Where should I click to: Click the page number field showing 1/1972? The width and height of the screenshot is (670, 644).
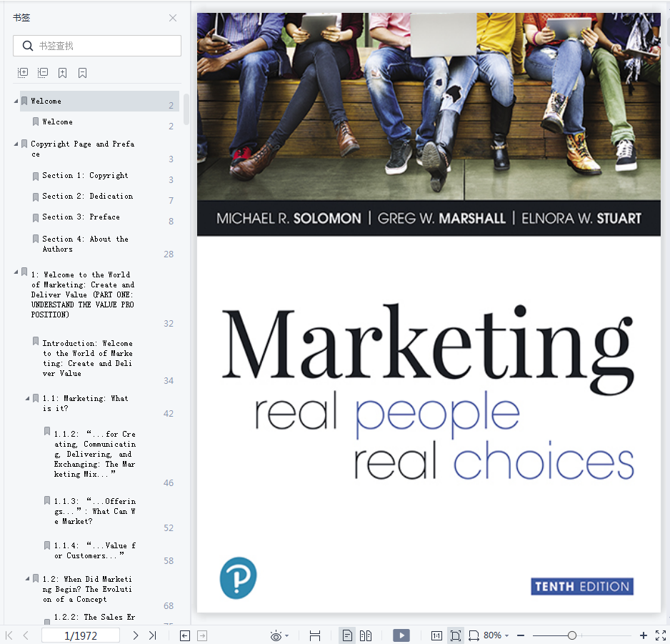[x=80, y=636]
